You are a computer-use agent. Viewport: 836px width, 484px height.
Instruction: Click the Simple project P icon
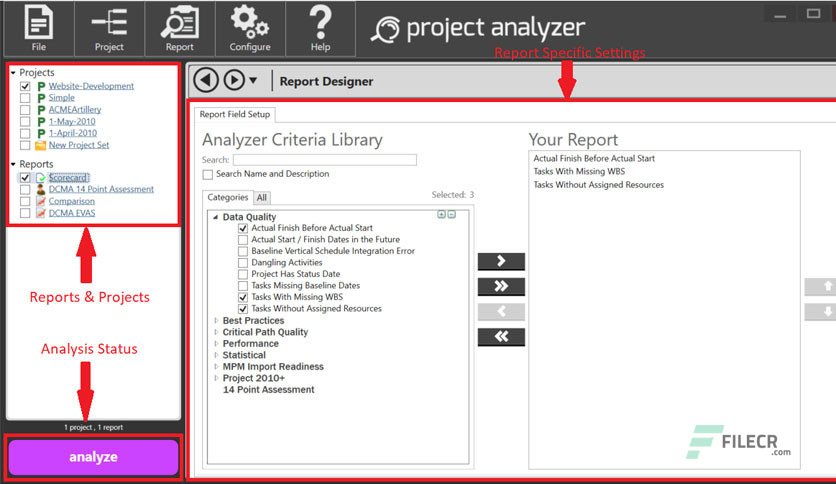pos(41,98)
